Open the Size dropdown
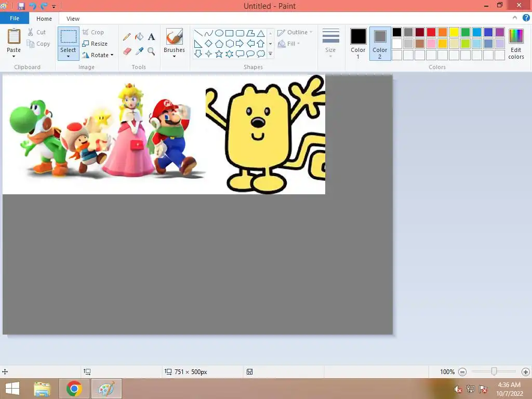The height and width of the screenshot is (399, 532). pos(330,43)
